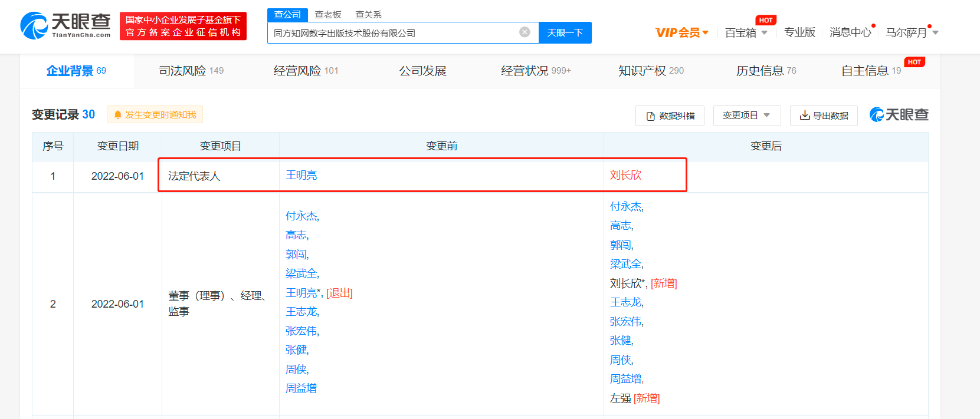
Task: Click the TianYanCha logo in the header
Action: [x=65, y=26]
